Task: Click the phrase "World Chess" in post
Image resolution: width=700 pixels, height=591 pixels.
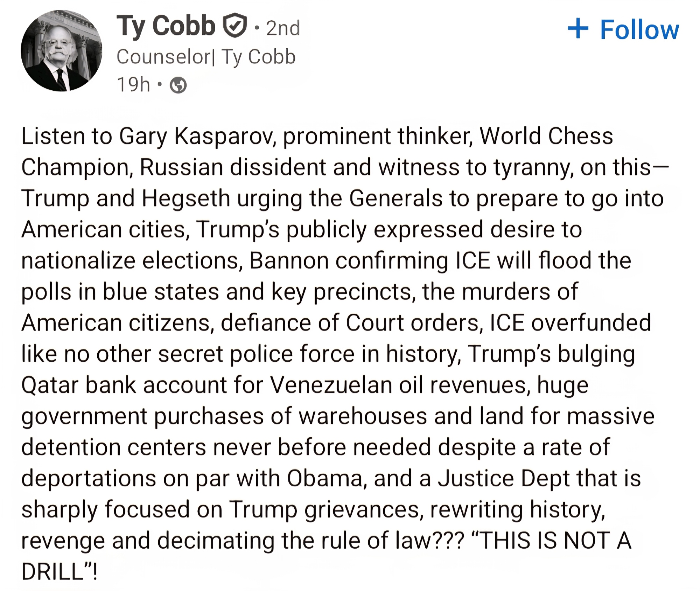Action: pyautogui.click(x=546, y=136)
